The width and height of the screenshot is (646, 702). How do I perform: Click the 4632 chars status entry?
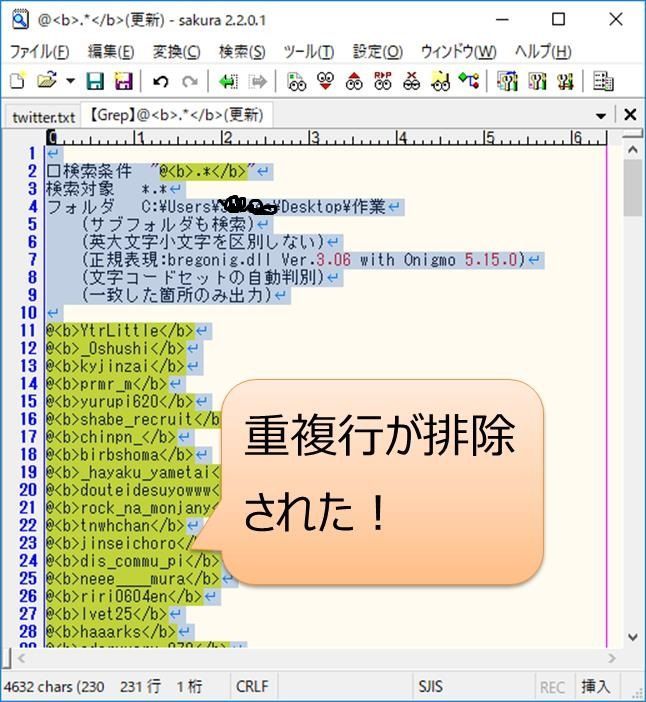[x=54, y=686]
